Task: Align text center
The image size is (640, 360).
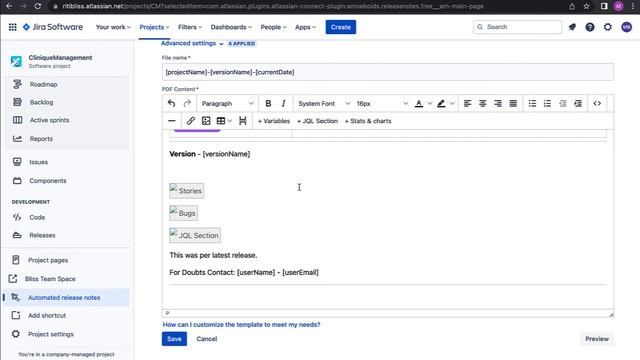Action: pos(482,103)
